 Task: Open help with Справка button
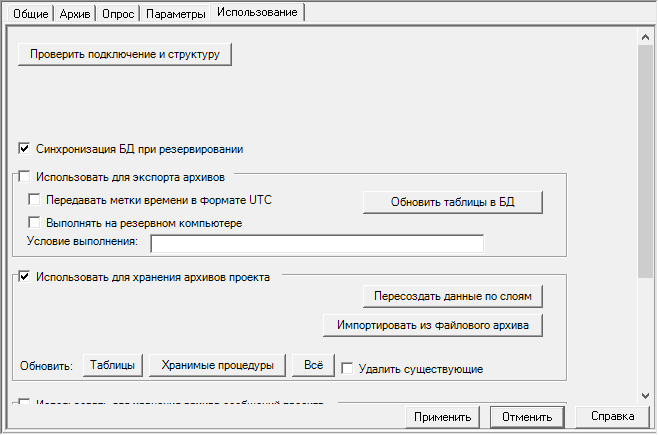click(612, 416)
